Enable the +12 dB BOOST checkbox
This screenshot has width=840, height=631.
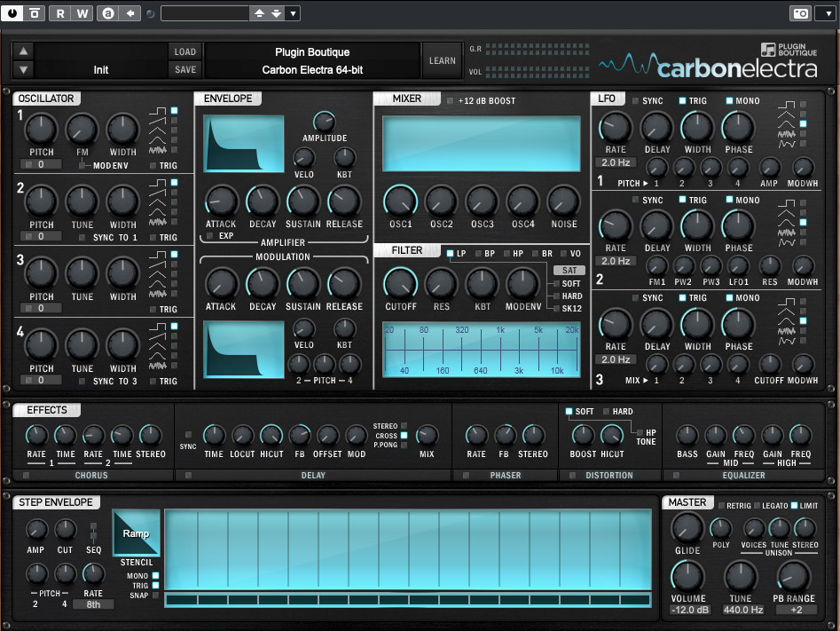pyautogui.click(x=451, y=101)
